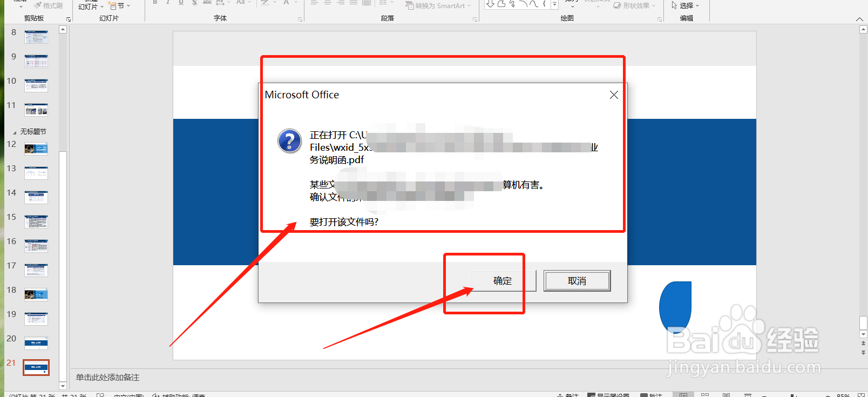Screen dimensions: 868x397
Task: Go to previous slide via double-up arrow
Action: (863, 344)
